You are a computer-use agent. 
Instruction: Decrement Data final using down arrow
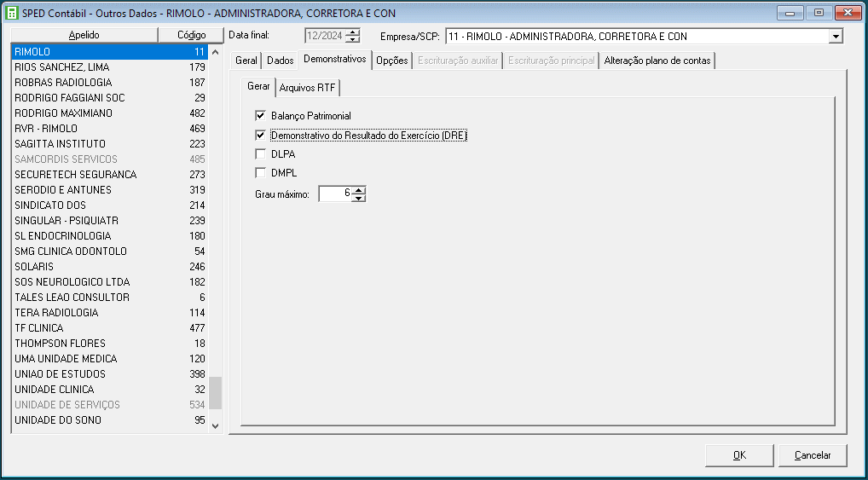[353, 39]
